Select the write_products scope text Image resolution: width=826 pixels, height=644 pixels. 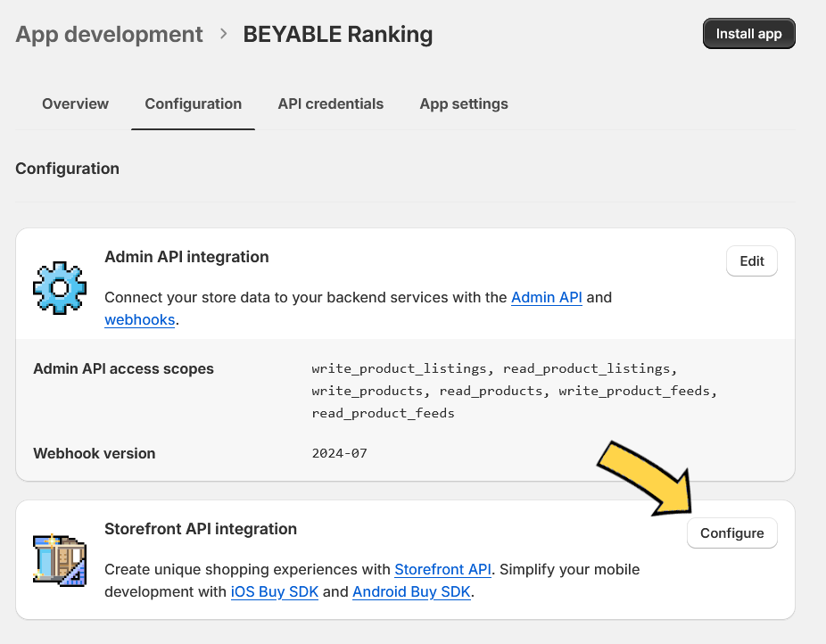tap(368, 391)
